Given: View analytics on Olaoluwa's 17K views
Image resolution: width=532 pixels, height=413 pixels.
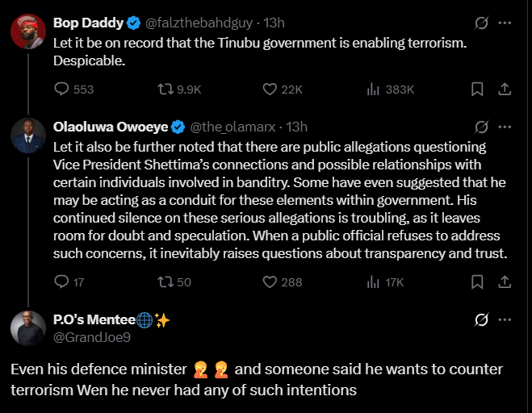Looking at the screenshot, I should 374,282.
